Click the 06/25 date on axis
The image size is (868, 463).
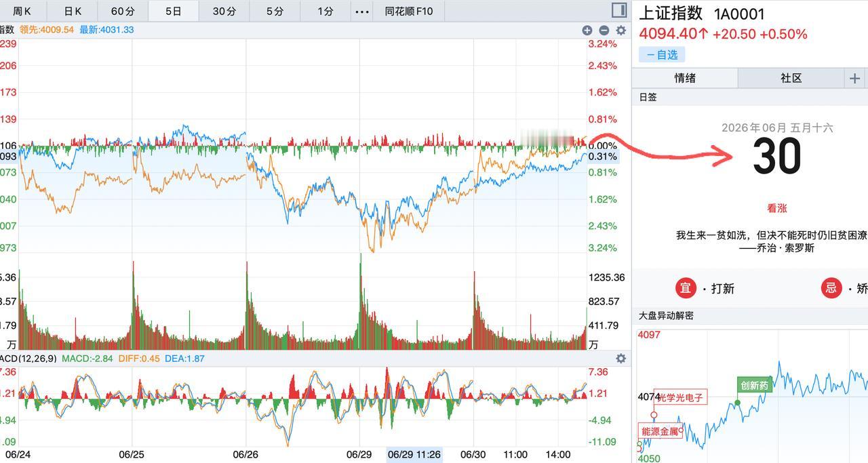[x=132, y=454]
